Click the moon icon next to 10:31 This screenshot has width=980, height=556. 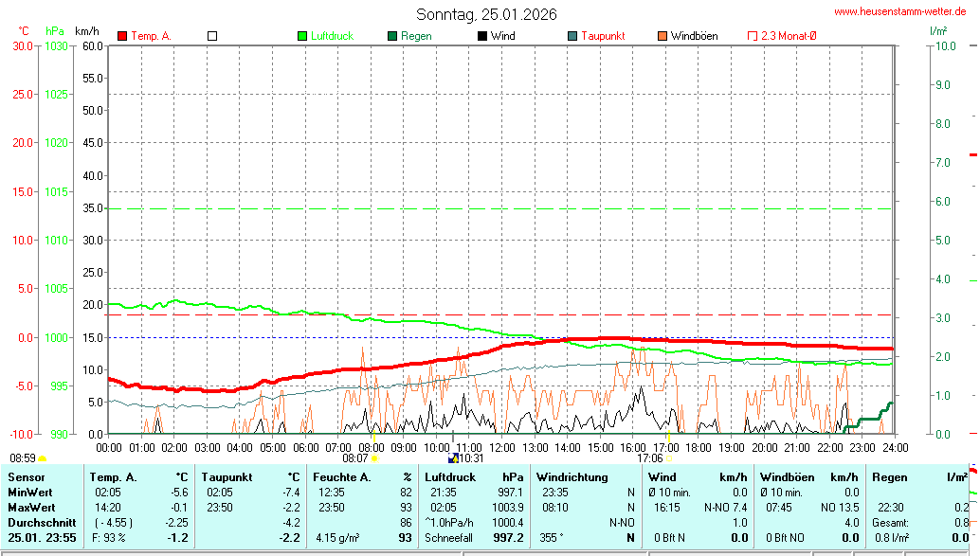coord(452,458)
